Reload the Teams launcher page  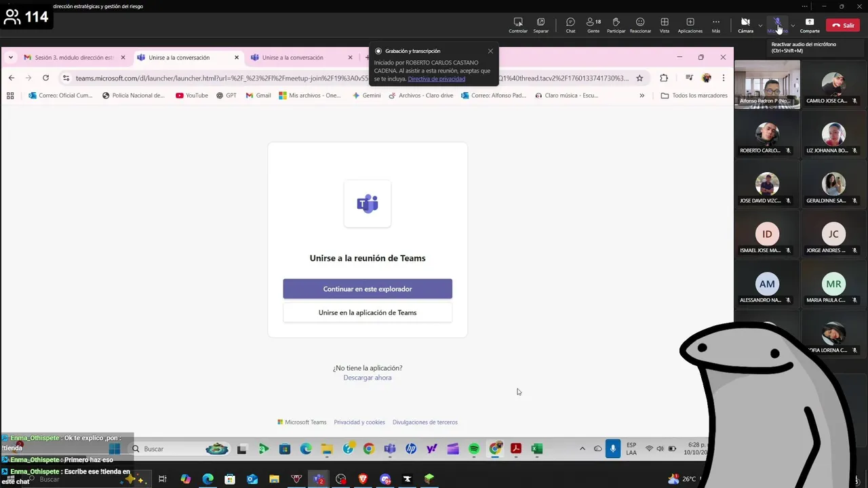[45, 78]
